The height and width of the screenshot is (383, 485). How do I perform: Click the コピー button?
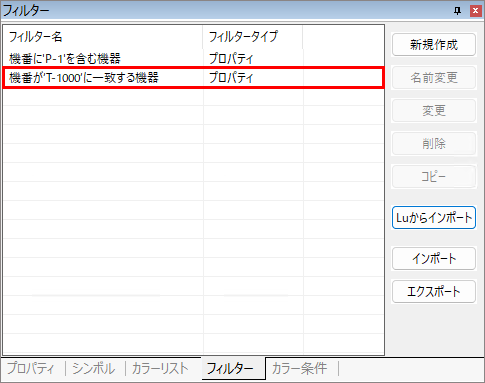434,176
